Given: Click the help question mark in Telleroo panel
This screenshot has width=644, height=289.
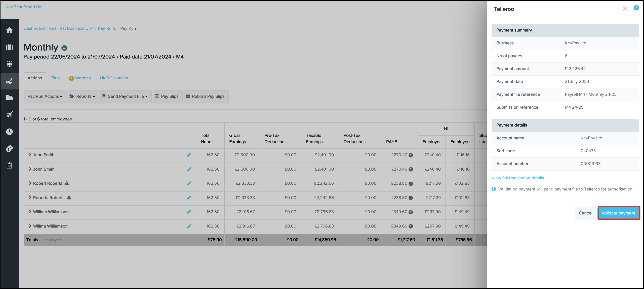Looking at the screenshot, I should (636, 8).
